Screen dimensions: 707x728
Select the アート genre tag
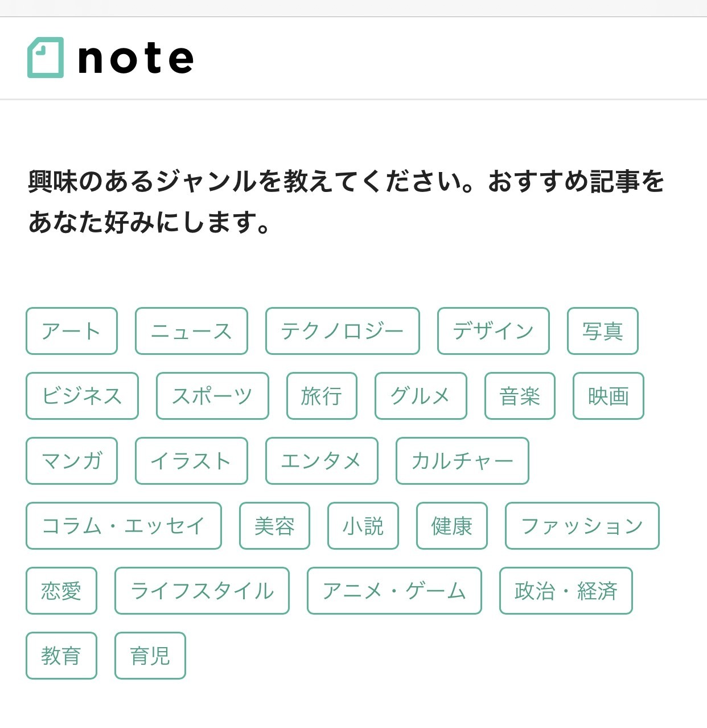(72, 331)
